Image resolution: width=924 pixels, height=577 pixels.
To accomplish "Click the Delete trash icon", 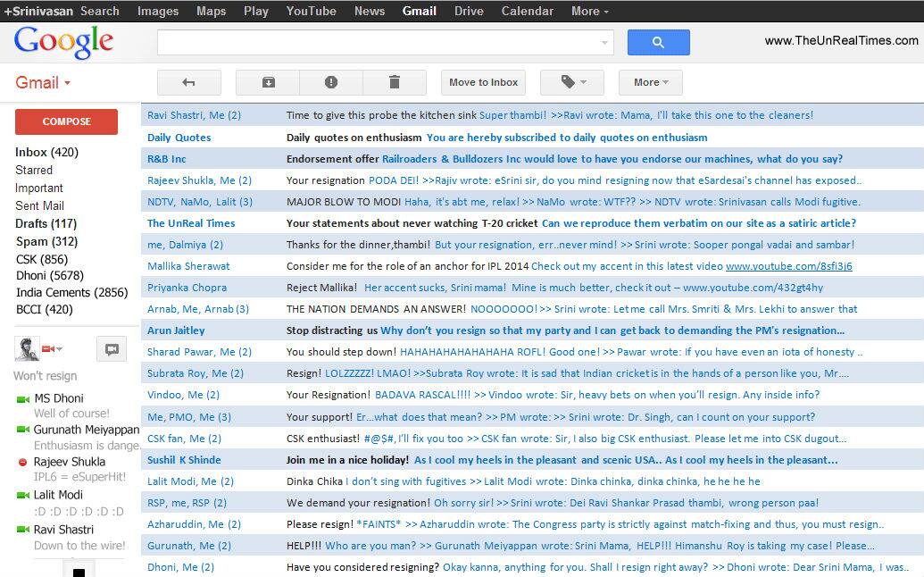I will coord(395,82).
